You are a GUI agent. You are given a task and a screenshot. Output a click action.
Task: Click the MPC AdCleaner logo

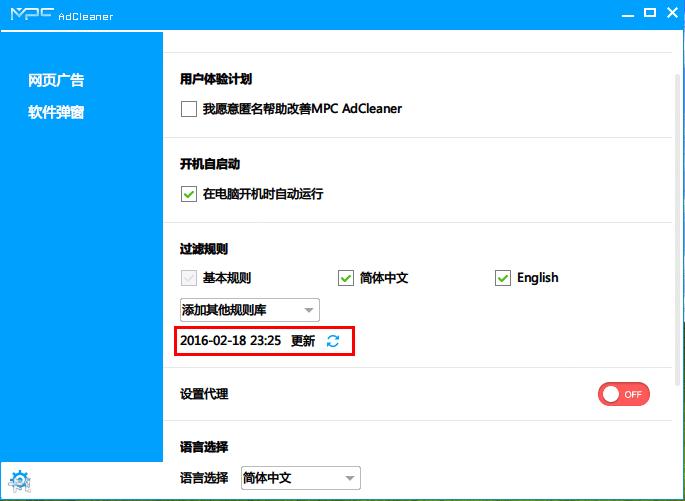point(62,14)
